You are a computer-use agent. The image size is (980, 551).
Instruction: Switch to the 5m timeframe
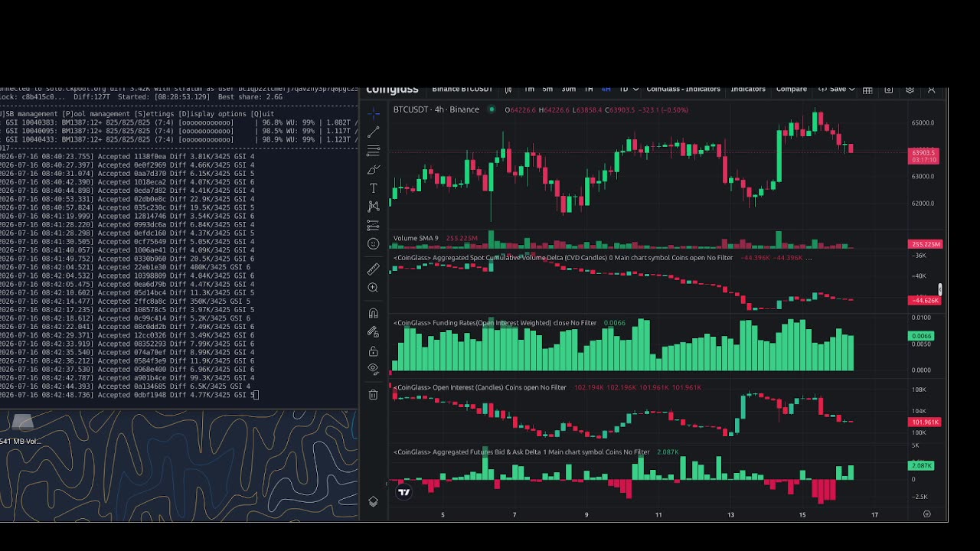click(x=547, y=90)
